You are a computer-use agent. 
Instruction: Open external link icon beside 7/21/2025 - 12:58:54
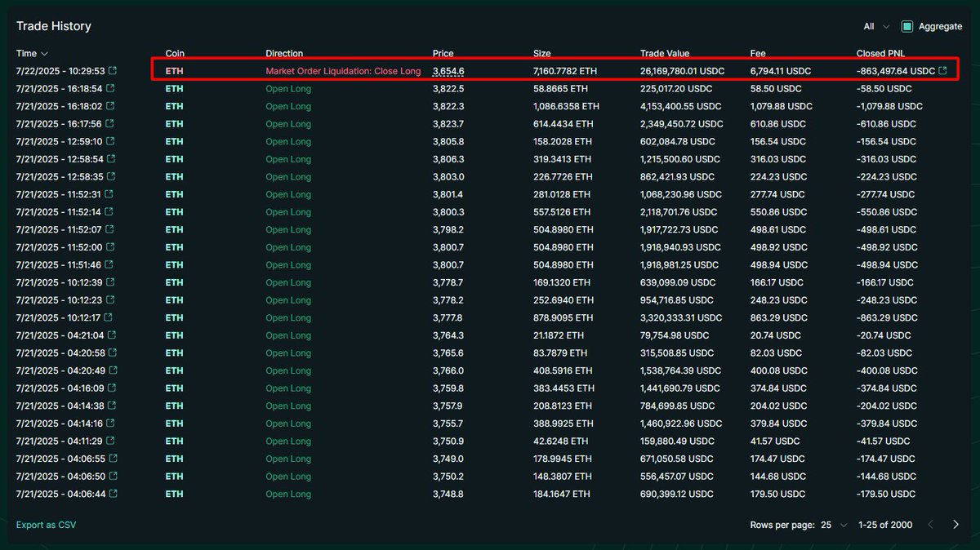click(x=110, y=159)
